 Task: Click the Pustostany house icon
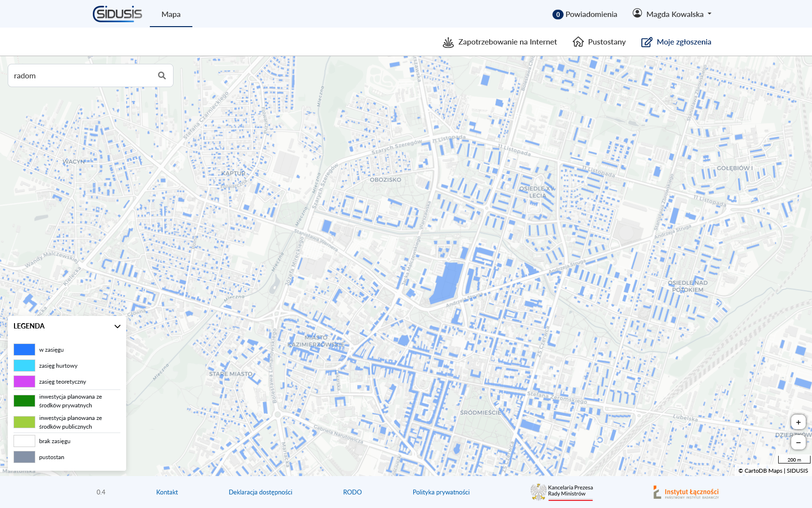(x=578, y=42)
